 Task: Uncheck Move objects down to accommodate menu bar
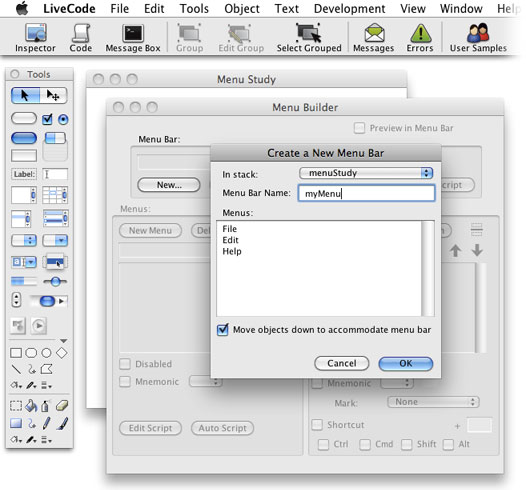(x=223, y=330)
